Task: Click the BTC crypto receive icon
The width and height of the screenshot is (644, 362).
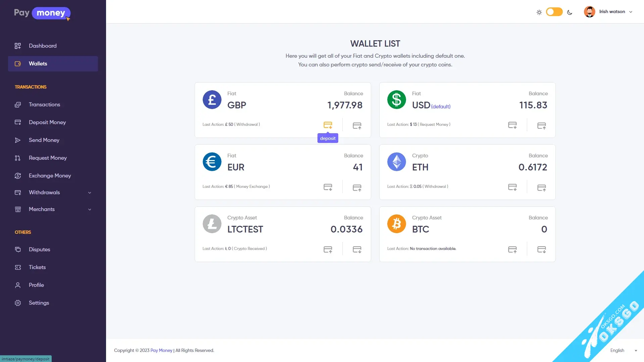Action: (541, 249)
